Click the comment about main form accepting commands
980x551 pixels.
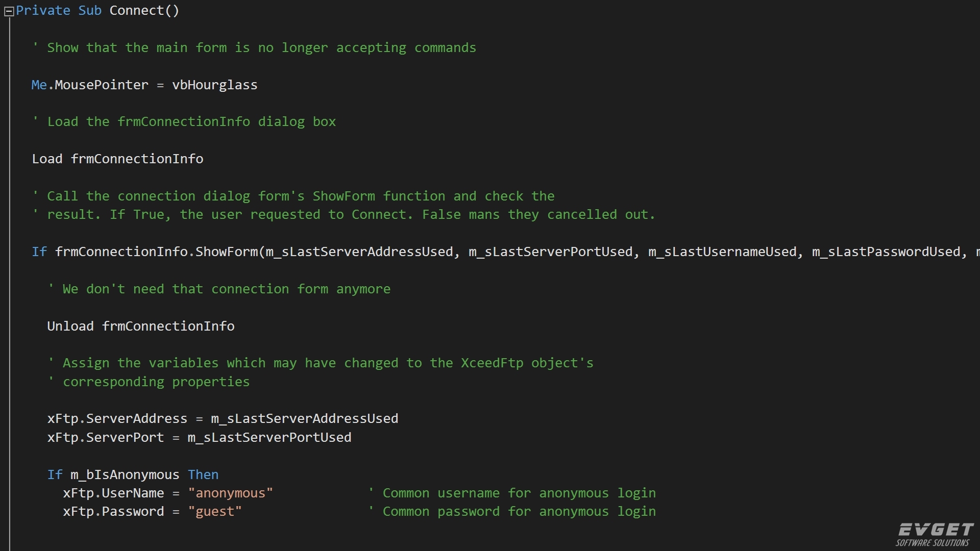click(254, 47)
